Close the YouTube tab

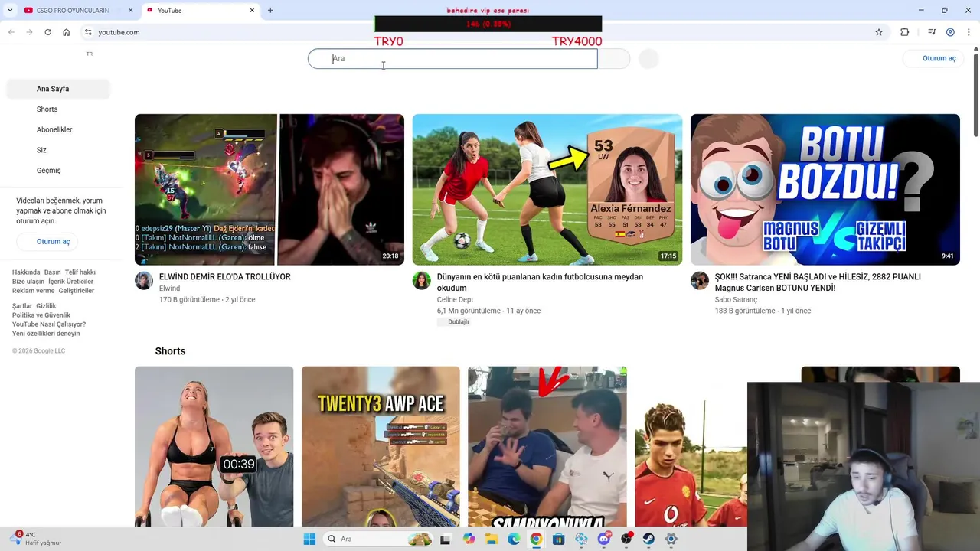(x=252, y=10)
